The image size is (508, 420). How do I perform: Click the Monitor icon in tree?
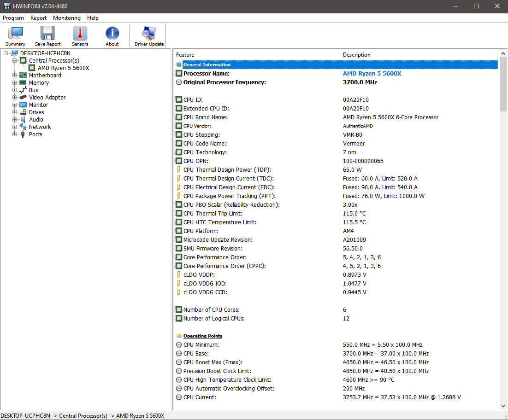click(23, 105)
